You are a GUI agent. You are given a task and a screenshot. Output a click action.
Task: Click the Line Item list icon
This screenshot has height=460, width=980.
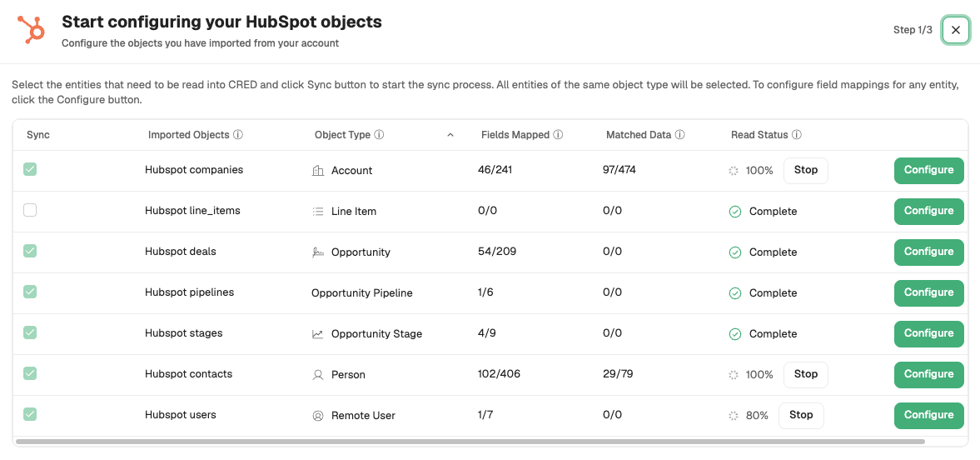coord(317,212)
